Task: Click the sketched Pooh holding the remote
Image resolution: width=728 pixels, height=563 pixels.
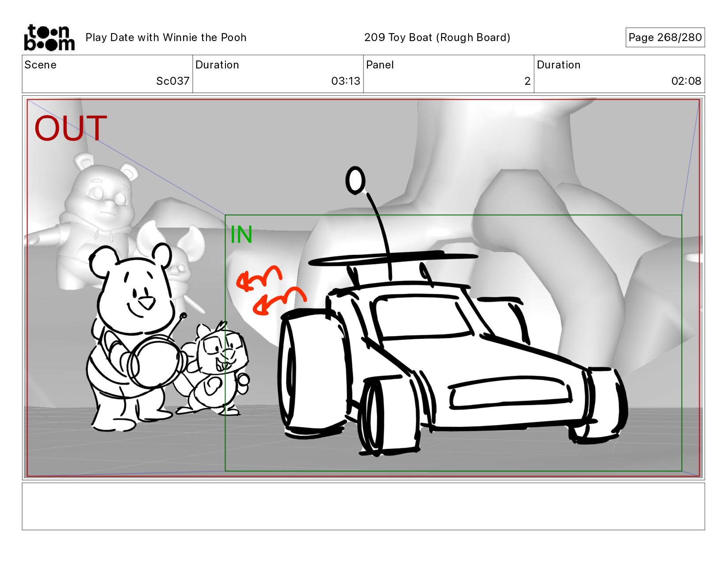Action: [132, 338]
